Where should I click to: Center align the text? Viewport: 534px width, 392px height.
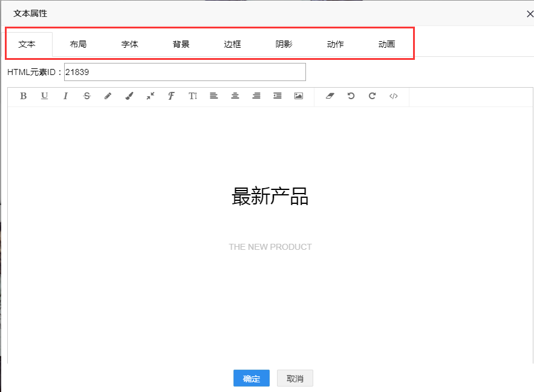(235, 96)
